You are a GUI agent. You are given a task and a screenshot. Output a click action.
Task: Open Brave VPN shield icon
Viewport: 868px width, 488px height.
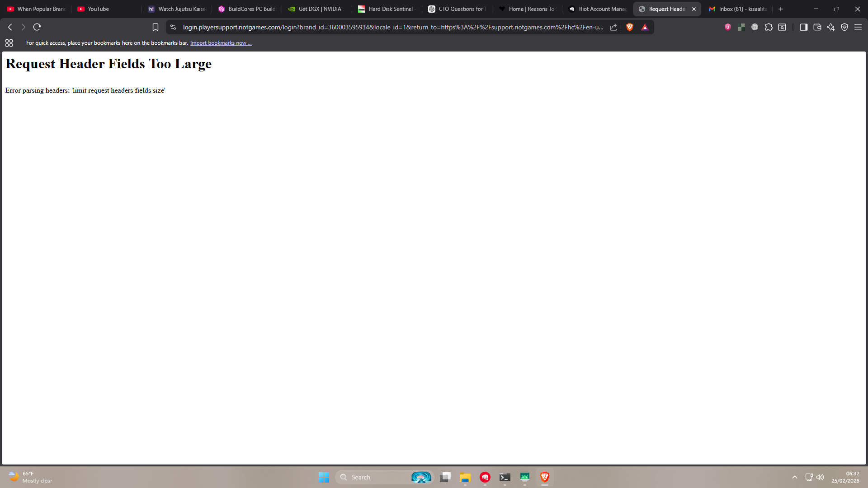(x=844, y=27)
